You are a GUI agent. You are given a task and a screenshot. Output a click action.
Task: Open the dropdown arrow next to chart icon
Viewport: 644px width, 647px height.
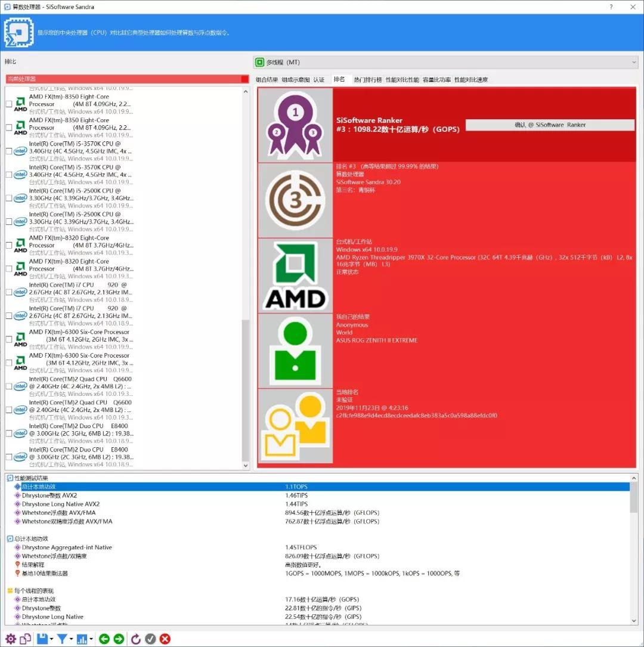pos(91,639)
